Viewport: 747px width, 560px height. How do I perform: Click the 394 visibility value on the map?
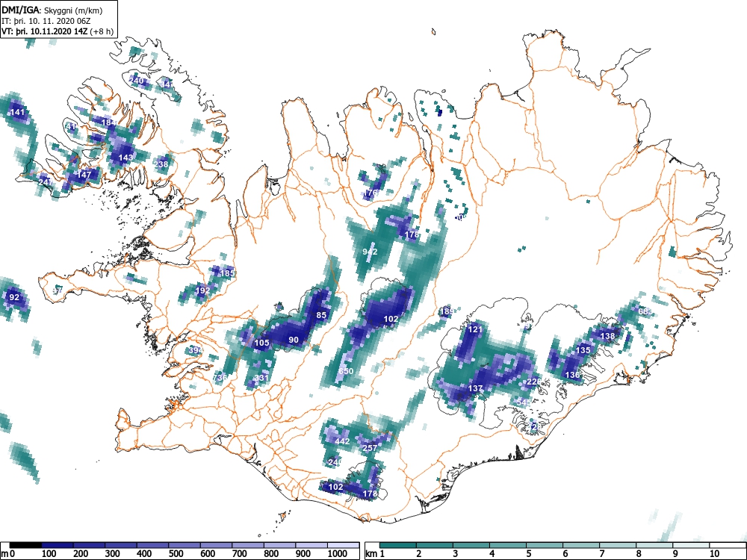point(196,350)
